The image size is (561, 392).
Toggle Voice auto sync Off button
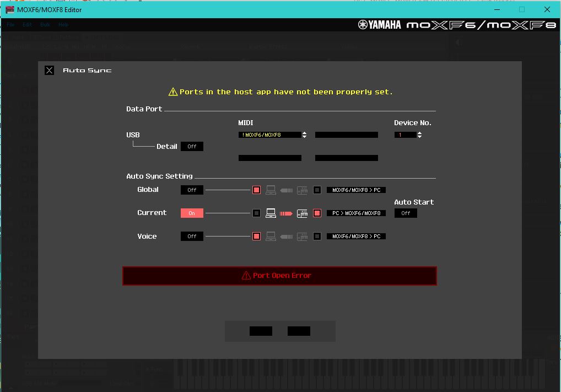pyautogui.click(x=192, y=237)
